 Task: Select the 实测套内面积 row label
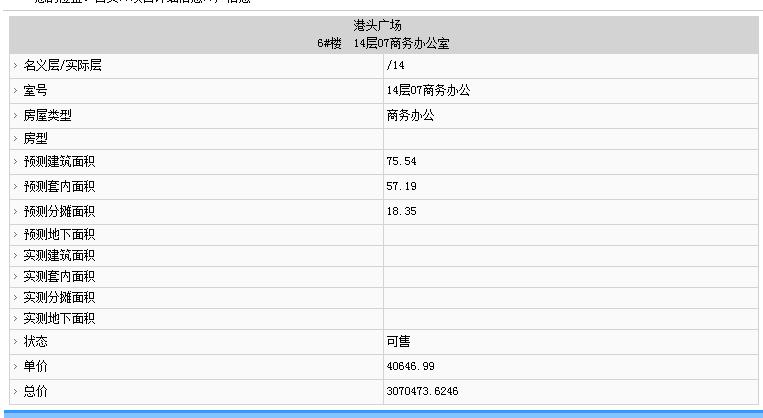(x=59, y=276)
